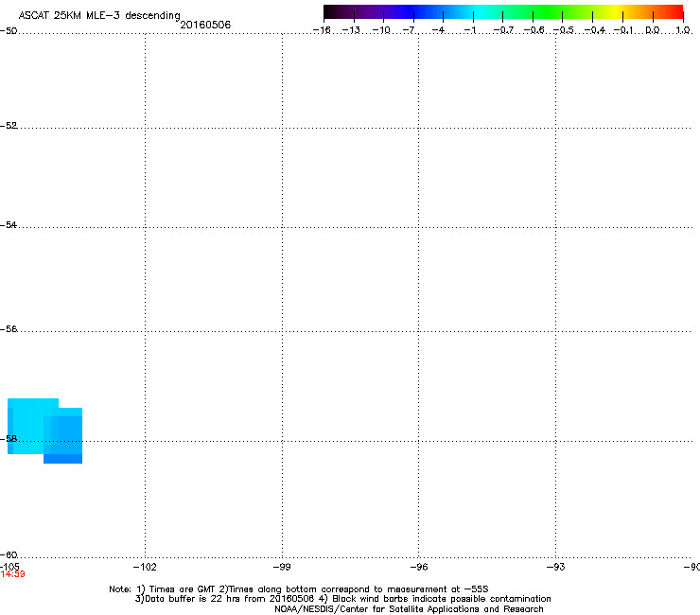700x615 pixels.
Task: Select the -60 latitude axis label
Action: tap(9, 554)
